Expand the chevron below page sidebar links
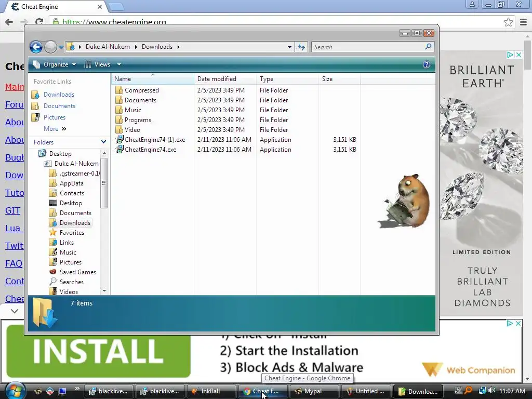 coord(15,311)
